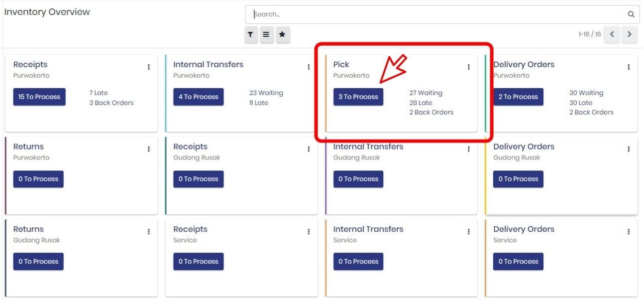
Task: Open kebab menu on Pick Purwokerto card
Action: point(469,67)
